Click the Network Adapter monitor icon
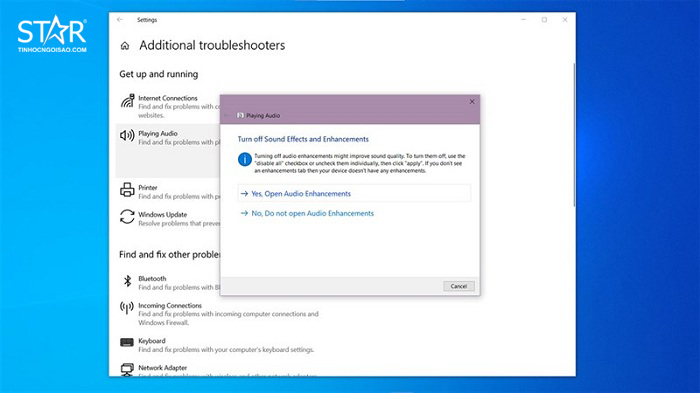The height and width of the screenshot is (393, 700). tap(127, 369)
